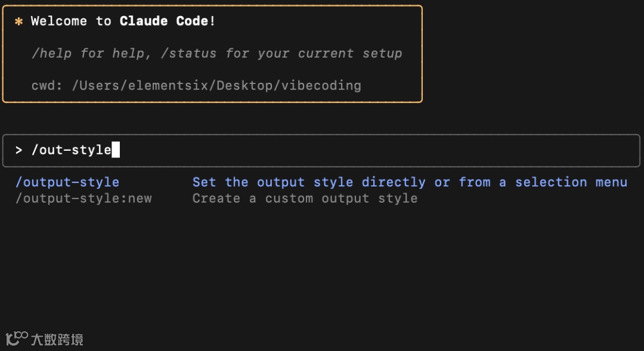Click the 'cwd:' label
Screen dimensions: 644x351
47,86
